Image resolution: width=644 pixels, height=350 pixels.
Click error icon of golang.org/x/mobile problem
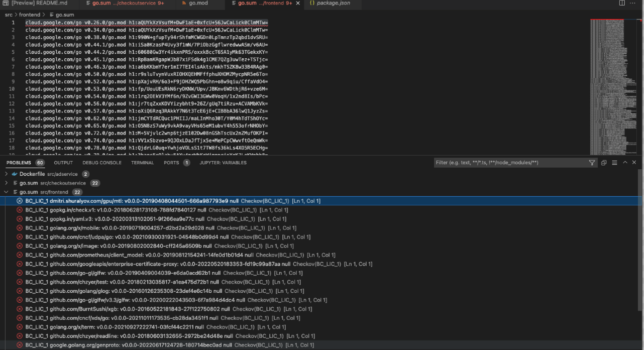tap(20, 228)
